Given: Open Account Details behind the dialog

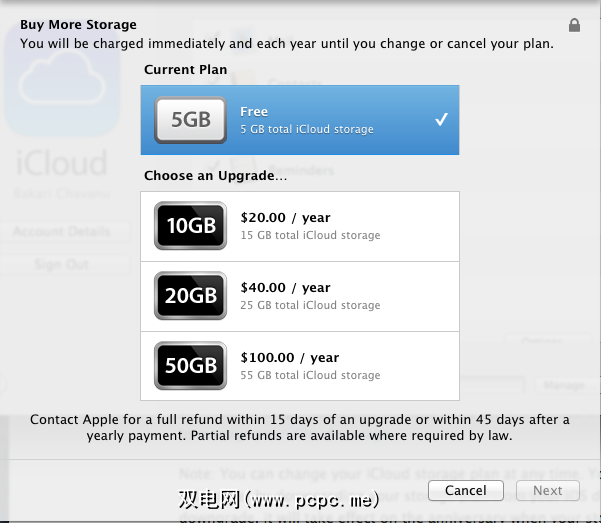Looking at the screenshot, I should point(64,232).
